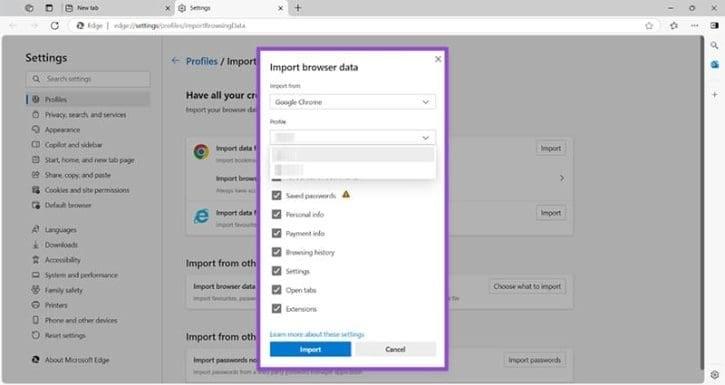Focus the Search settings field
The image size is (725, 385).
88,79
